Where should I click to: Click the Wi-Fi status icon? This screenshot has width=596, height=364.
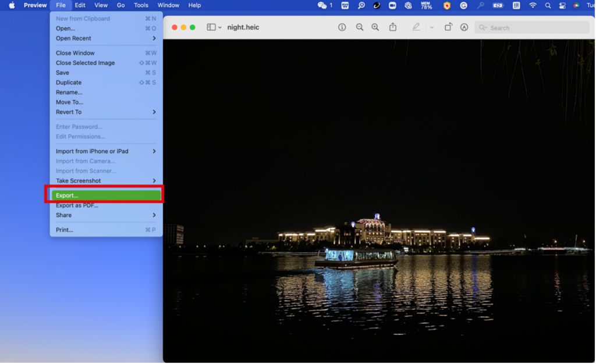(x=533, y=5)
